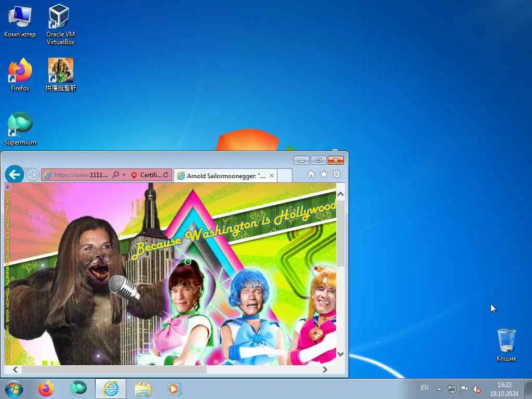Select the Arnold Sailormoonegger tab
Viewport: 532px width, 399px height.
click(x=221, y=176)
